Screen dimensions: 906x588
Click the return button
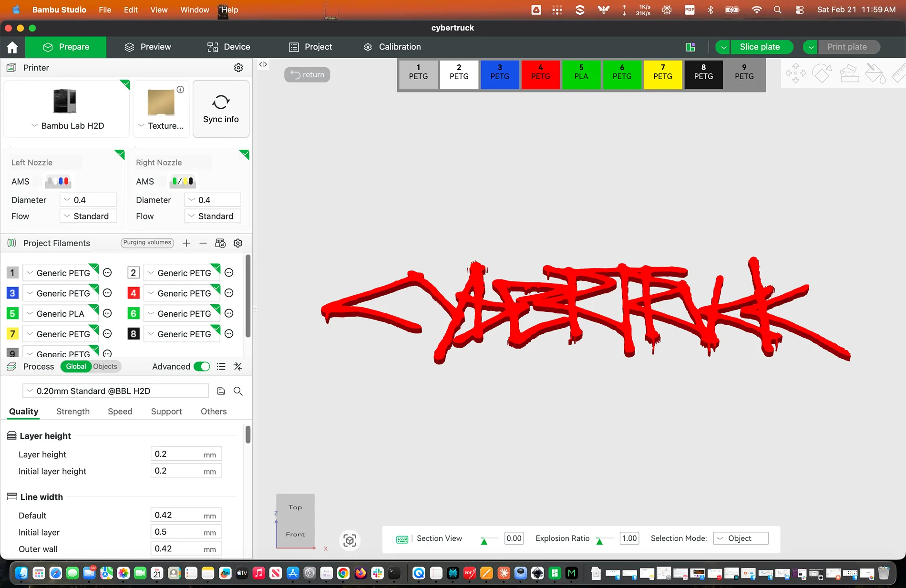(x=307, y=74)
